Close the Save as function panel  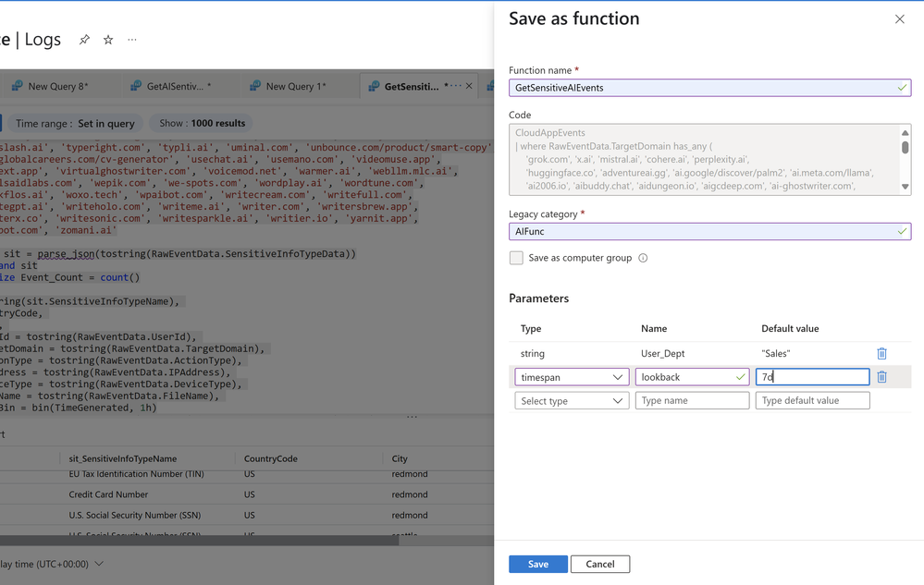pyautogui.click(x=899, y=19)
